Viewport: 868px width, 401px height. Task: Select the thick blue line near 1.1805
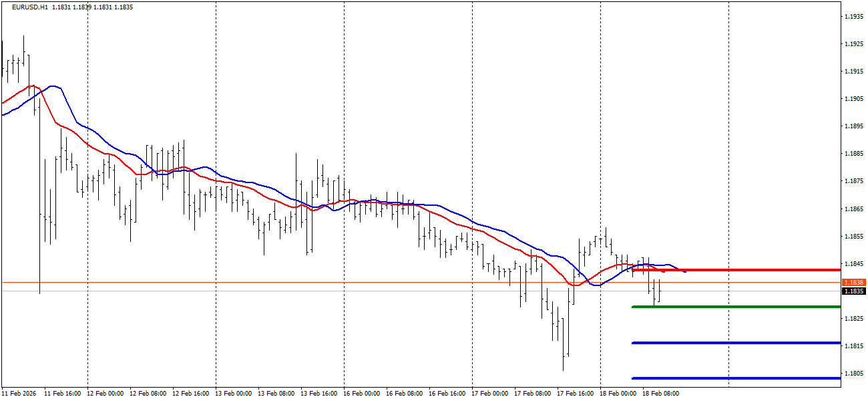(x=736, y=378)
